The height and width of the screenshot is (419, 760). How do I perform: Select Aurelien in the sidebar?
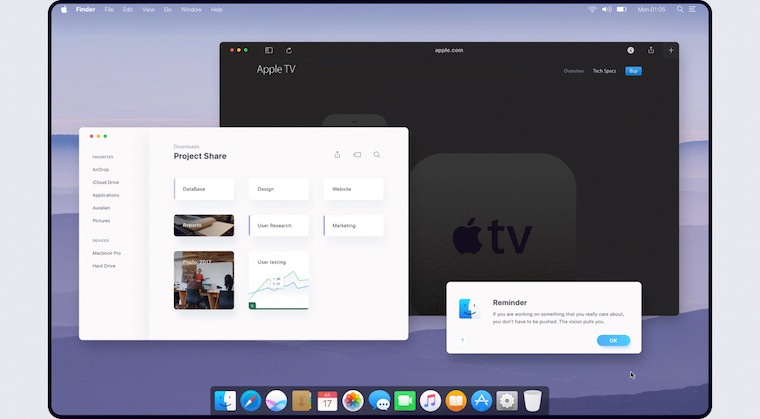coord(101,208)
